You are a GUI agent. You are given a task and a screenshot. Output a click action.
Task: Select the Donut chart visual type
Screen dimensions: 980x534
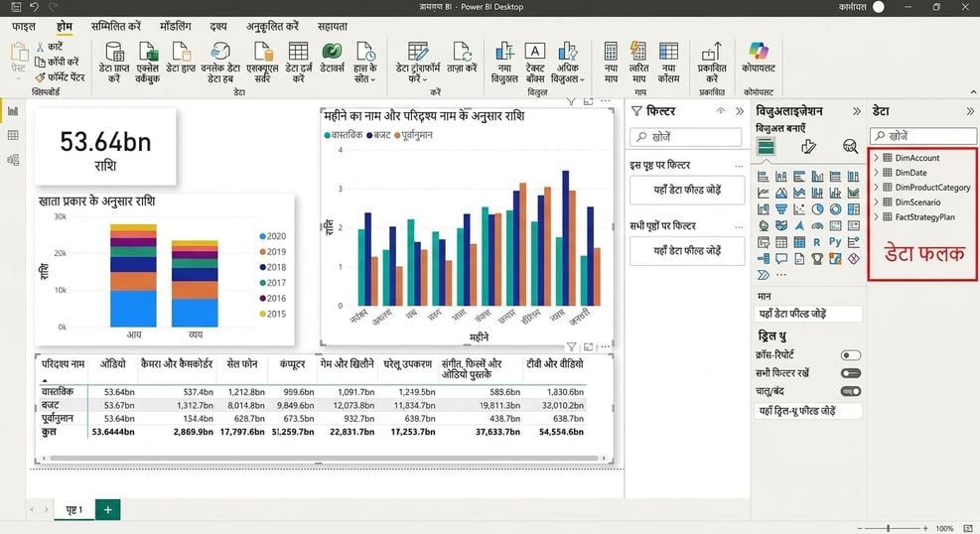point(836,209)
